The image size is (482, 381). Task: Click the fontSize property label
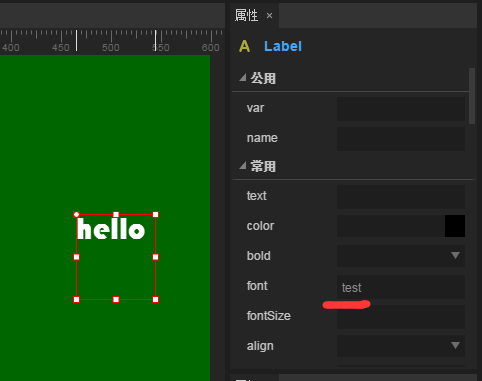pyautogui.click(x=269, y=316)
